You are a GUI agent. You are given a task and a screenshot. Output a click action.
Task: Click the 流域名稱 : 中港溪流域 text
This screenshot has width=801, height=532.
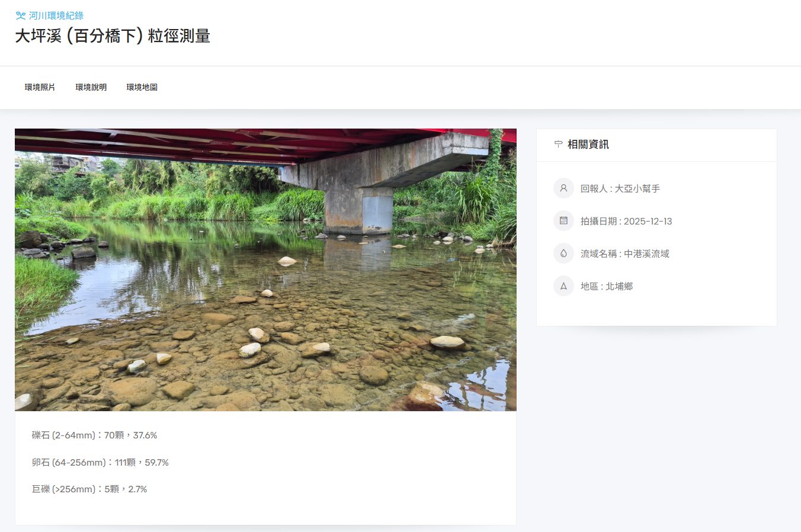[x=625, y=254]
